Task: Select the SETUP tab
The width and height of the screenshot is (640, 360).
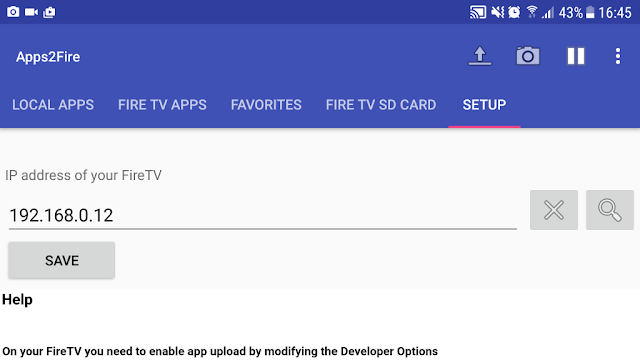Action: pos(484,105)
